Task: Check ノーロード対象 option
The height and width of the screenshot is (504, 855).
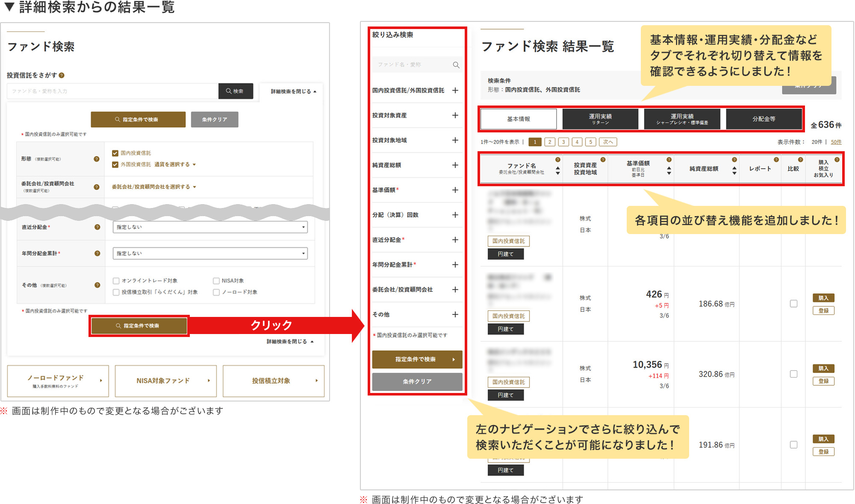Action: [x=216, y=292]
